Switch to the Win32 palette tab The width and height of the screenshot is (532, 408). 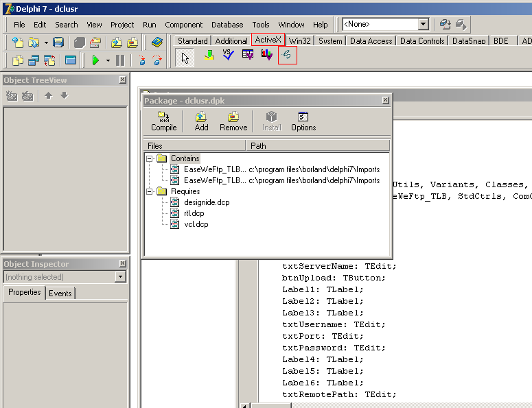[299, 41]
